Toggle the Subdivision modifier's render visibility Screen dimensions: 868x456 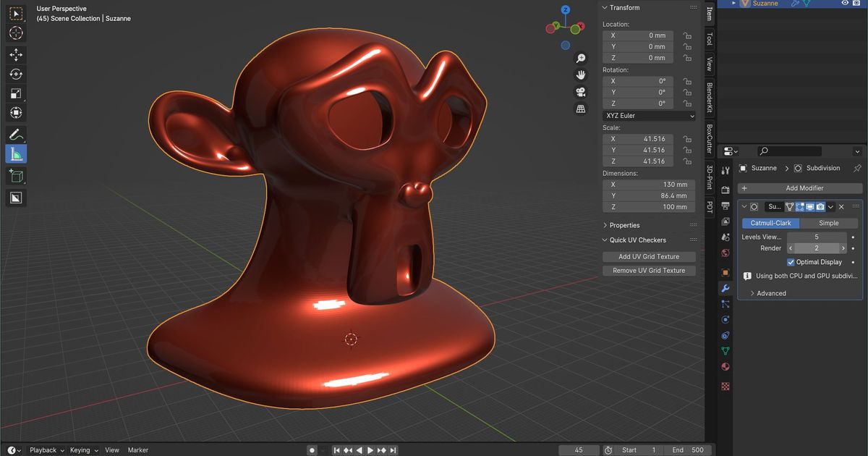pos(820,206)
